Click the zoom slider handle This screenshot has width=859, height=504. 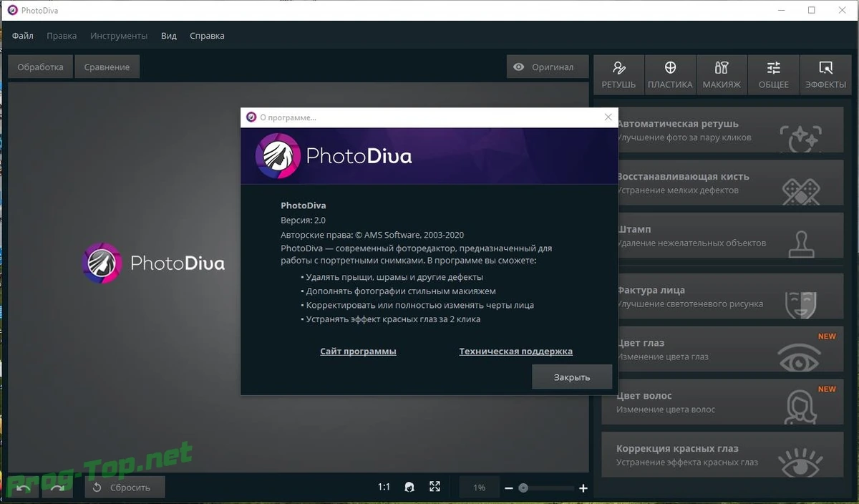(x=523, y=488)
